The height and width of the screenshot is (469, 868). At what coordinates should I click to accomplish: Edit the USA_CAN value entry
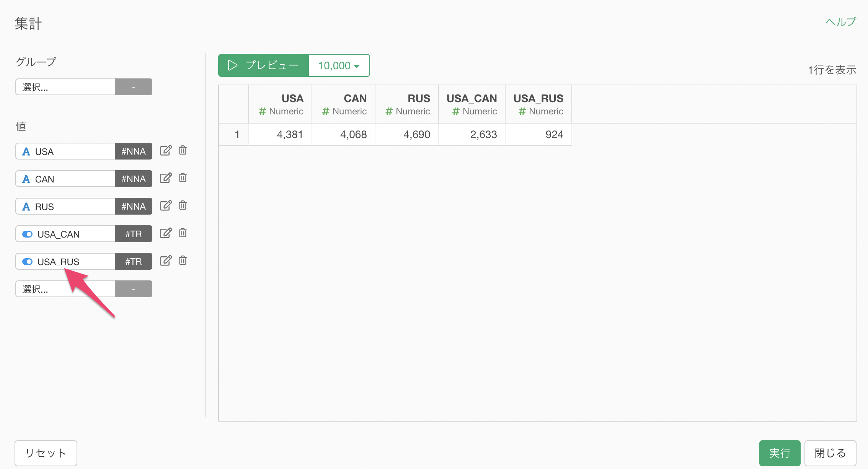point(166,233)
